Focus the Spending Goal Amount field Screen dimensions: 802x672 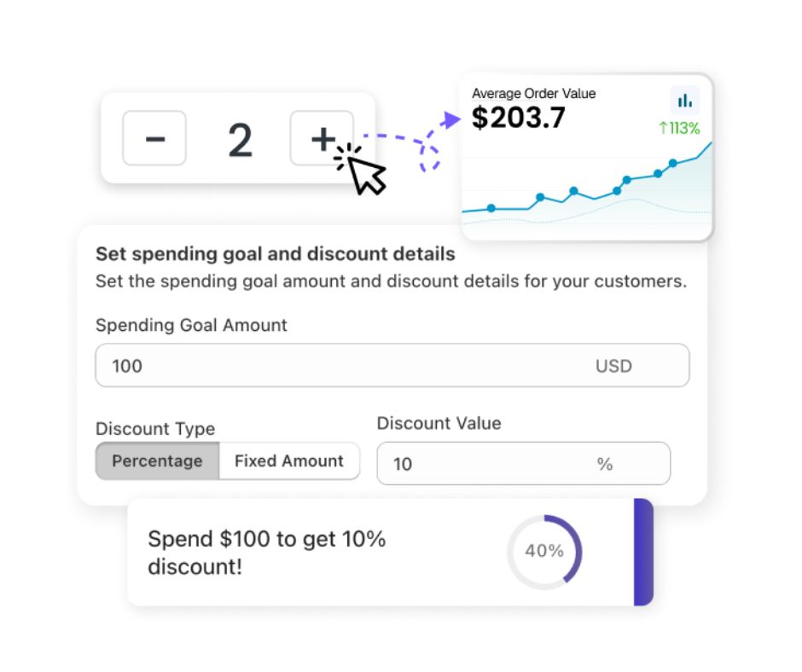(x=392, y=366)
